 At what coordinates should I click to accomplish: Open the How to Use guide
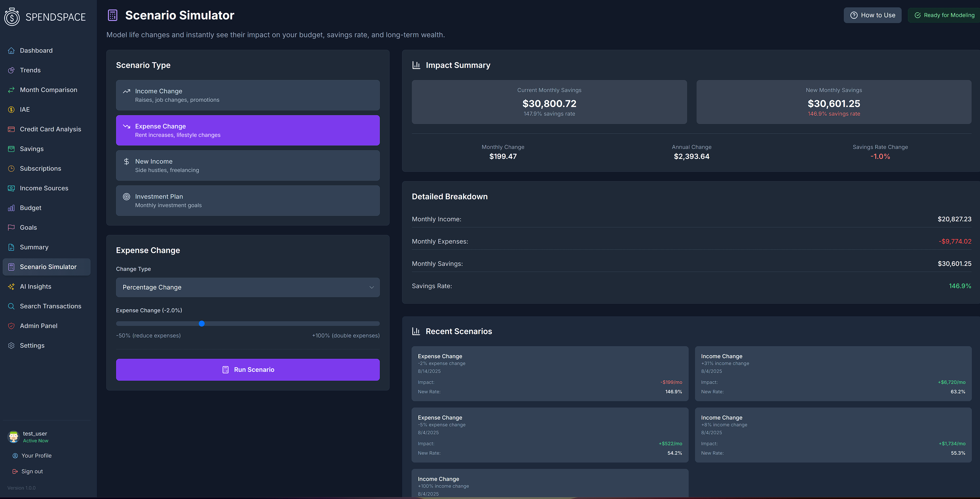(872, 15)
